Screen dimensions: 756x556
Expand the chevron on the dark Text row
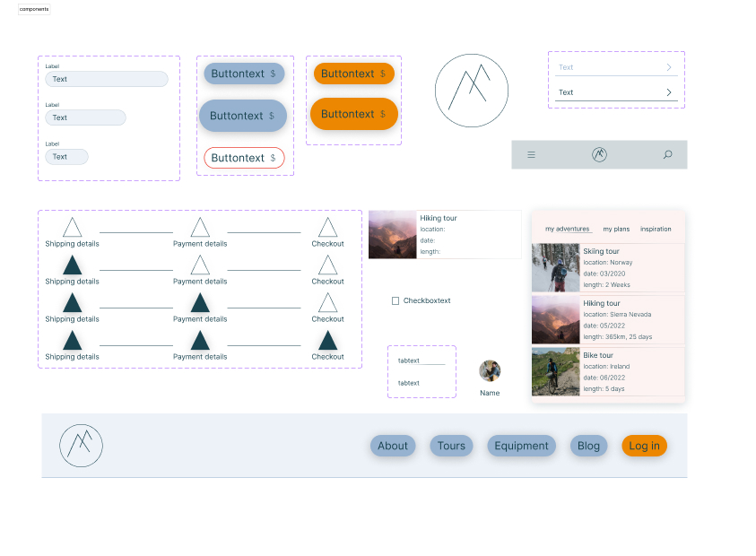(x=668, y=92)
